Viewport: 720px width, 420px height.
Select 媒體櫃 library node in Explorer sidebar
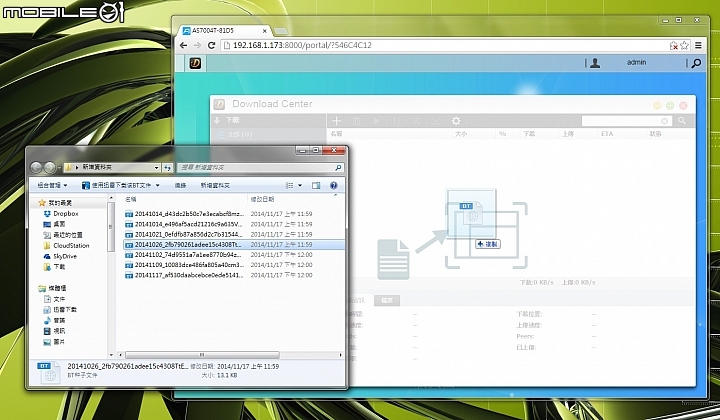57,288
